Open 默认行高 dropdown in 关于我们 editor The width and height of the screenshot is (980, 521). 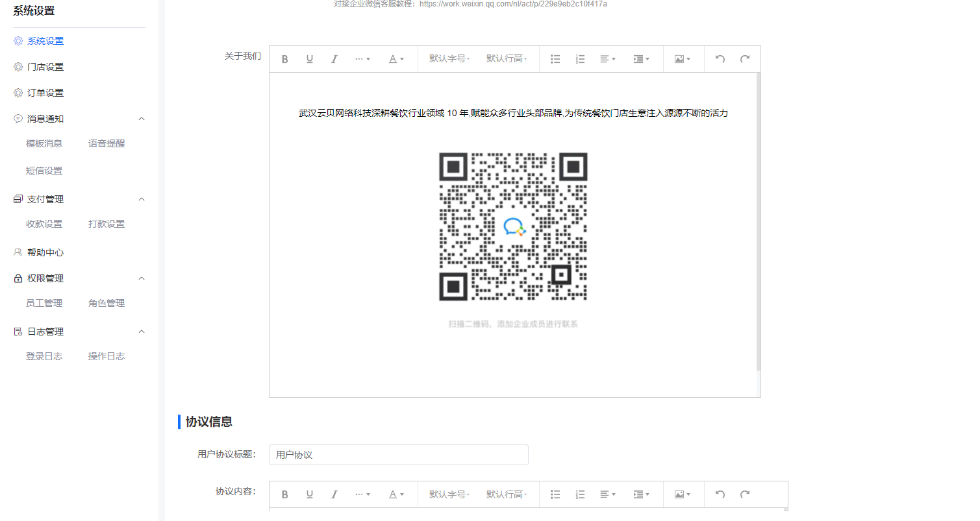pos(507,58)
